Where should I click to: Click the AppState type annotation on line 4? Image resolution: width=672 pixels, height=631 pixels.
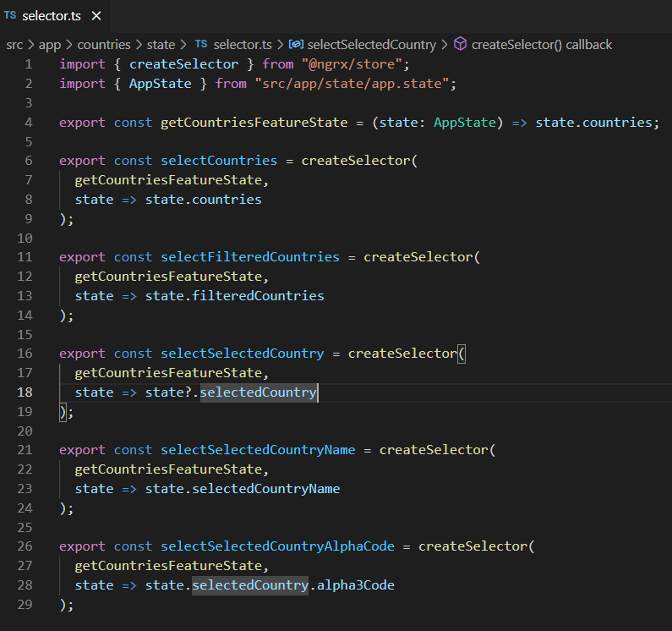[464, 122]
